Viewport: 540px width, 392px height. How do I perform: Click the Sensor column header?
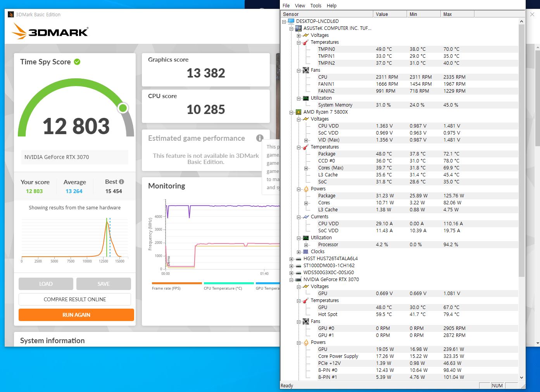point(327,14)
